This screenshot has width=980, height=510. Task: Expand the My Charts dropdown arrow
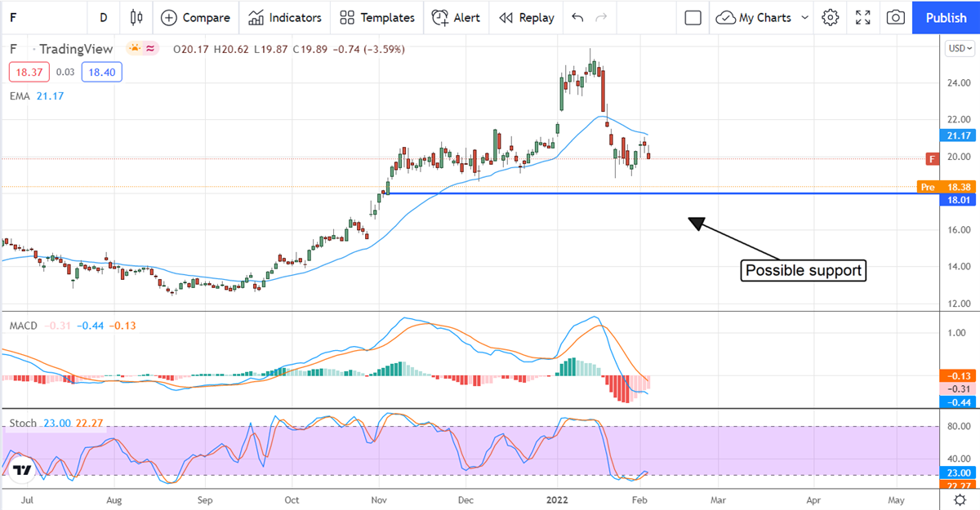pos(805,17)
